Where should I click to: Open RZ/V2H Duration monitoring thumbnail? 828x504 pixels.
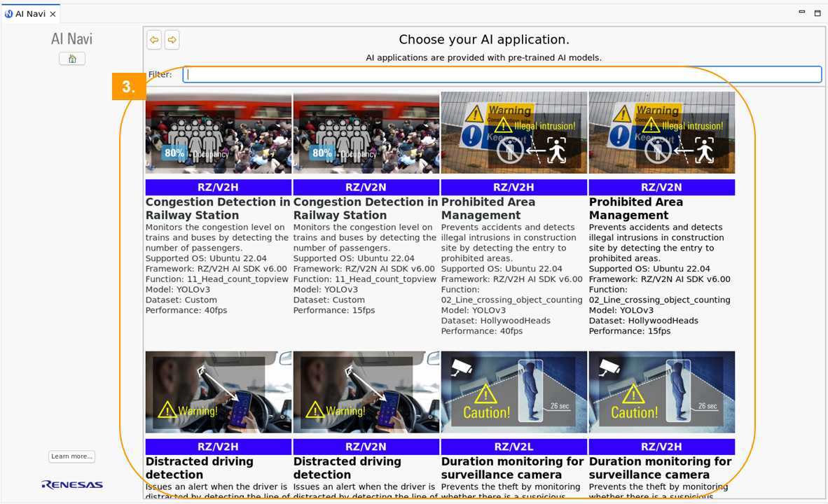point(662,392)
